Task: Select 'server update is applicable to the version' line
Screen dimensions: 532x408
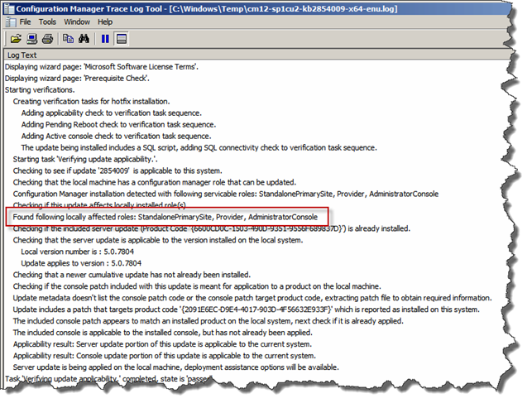Action: pyautogui.click(x=158, y=240)
